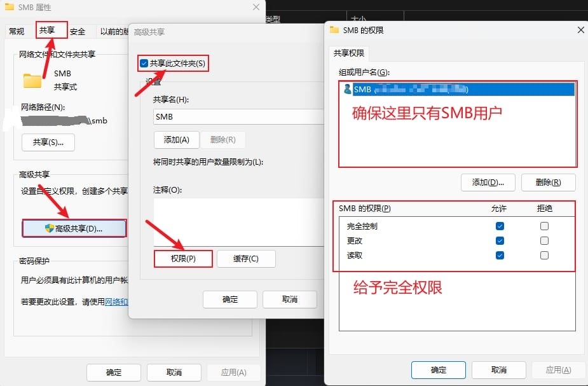Select the 共享权限 tab
The width and height of the screenshot is (588, 386).
tap(349, 53)
